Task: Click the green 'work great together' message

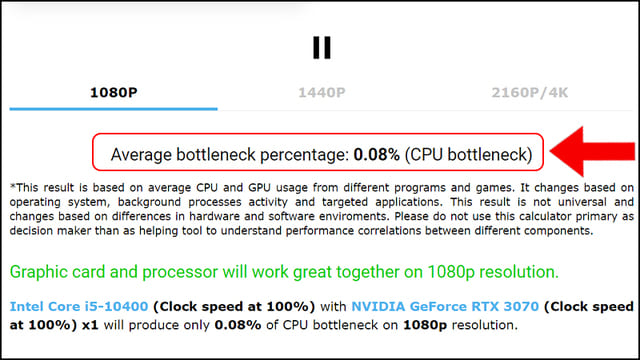Action: tap(284, 272)
